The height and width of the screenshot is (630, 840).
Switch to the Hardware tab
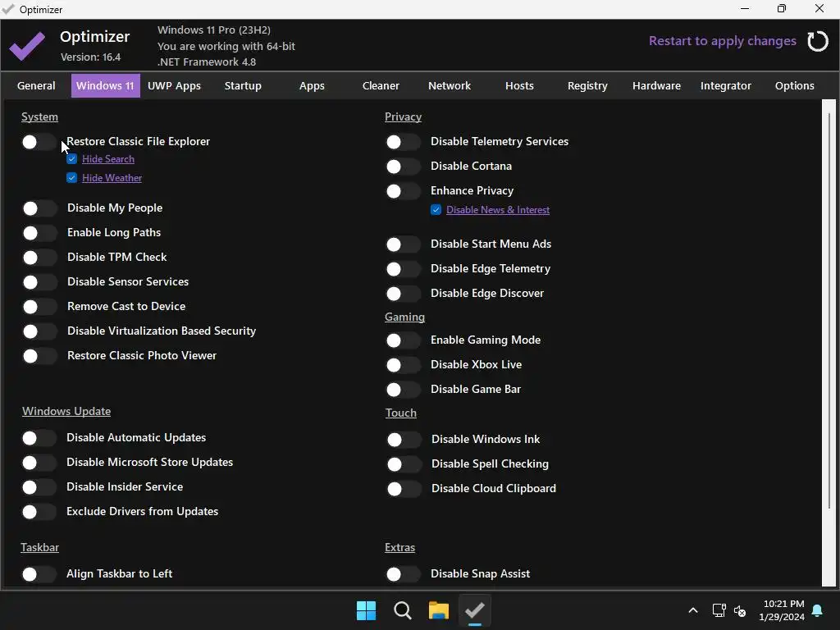tap(657, 85)
